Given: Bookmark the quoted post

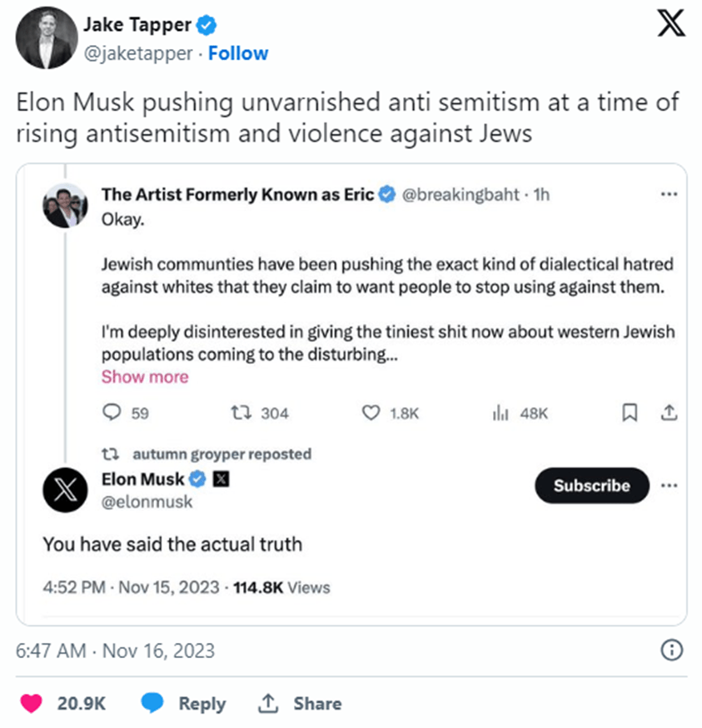Looking at the screenshot, I should point(630,412).
